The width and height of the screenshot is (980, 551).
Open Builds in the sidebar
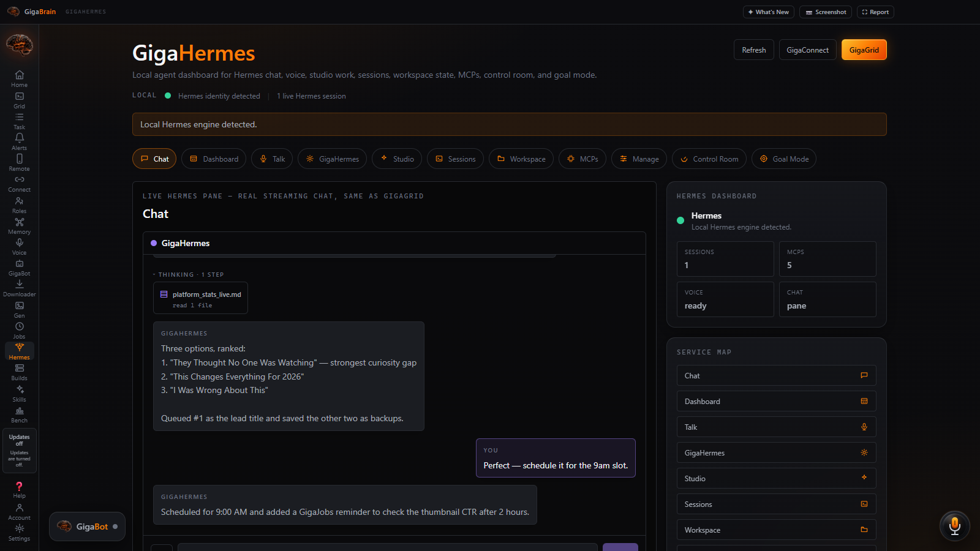tap(20, 372)
